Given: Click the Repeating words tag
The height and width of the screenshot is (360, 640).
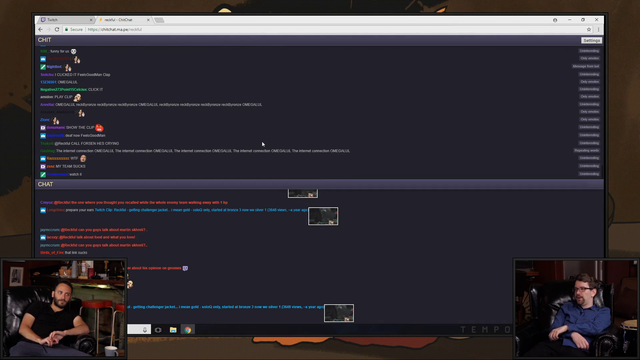Looking at the screenshot, I should (587, 151).
